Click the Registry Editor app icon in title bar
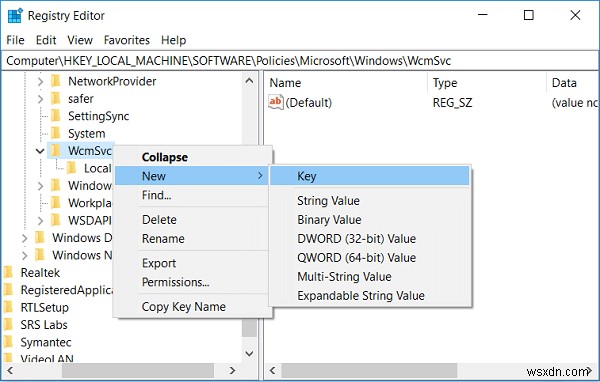 click(16, 16)
